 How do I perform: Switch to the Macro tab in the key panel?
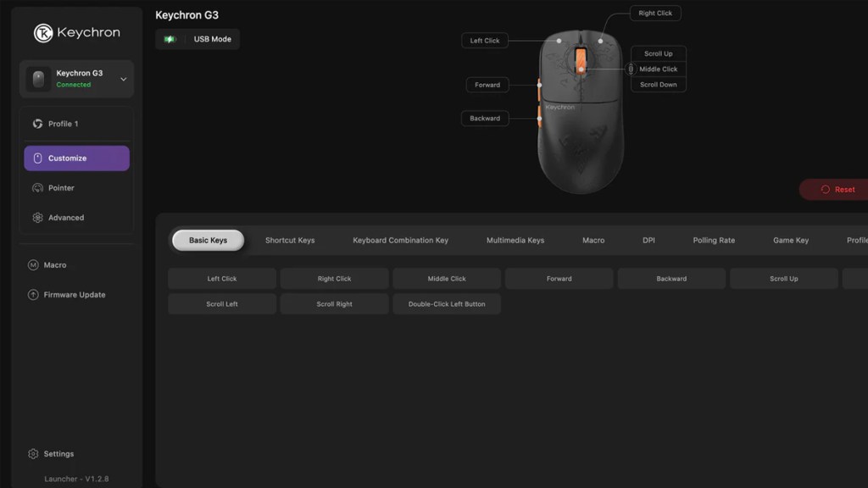[x=593, y=240]
